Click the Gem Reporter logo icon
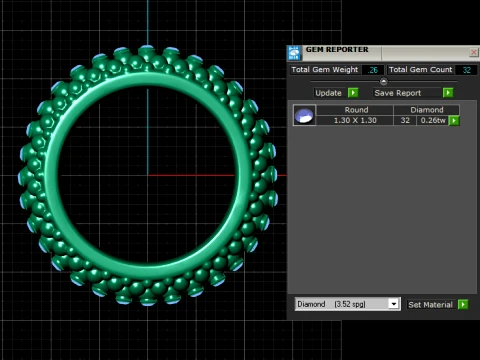480x360 pixels. (x=294, y=53)
